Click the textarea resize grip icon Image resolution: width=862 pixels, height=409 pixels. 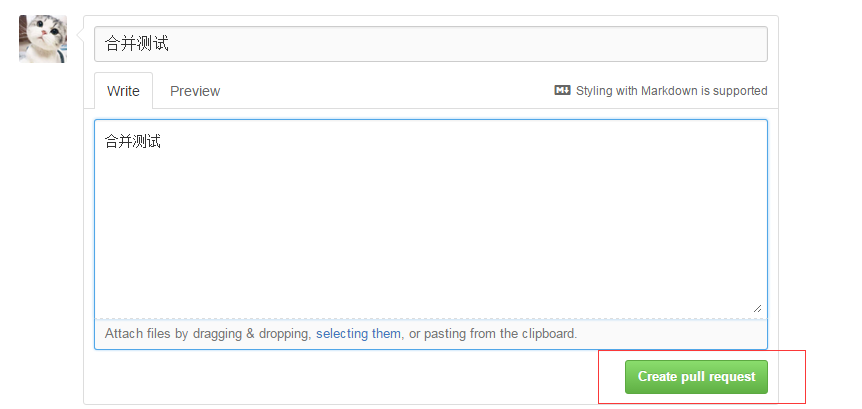[x=757, y=308]
